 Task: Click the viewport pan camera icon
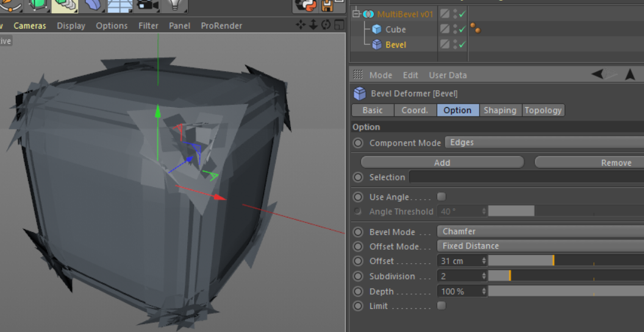coord(301,25)
